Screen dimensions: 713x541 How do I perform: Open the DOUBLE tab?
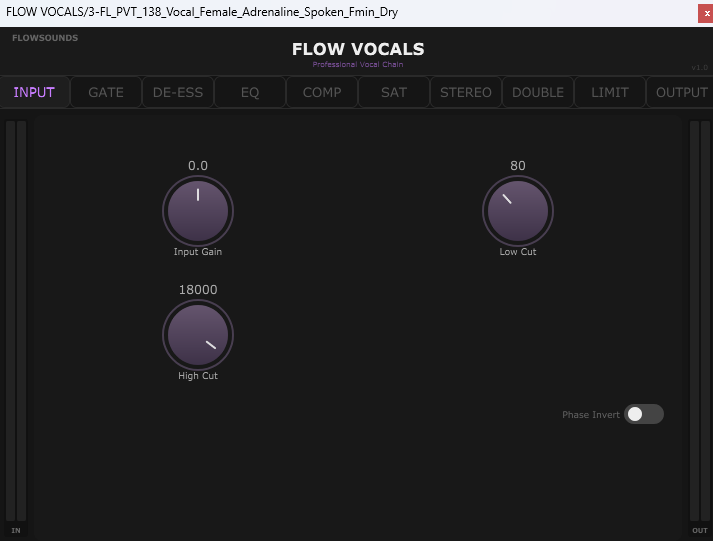[538, 92]
